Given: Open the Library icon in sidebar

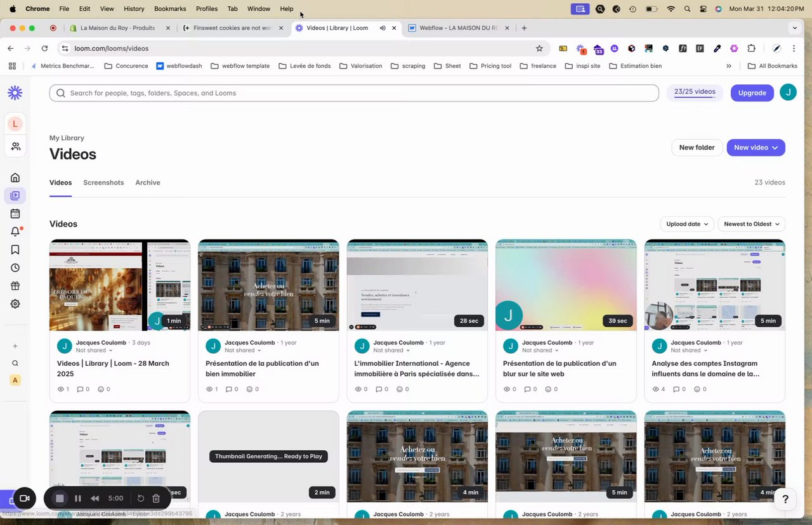Looking at the screenshot, I should (15, 196).
